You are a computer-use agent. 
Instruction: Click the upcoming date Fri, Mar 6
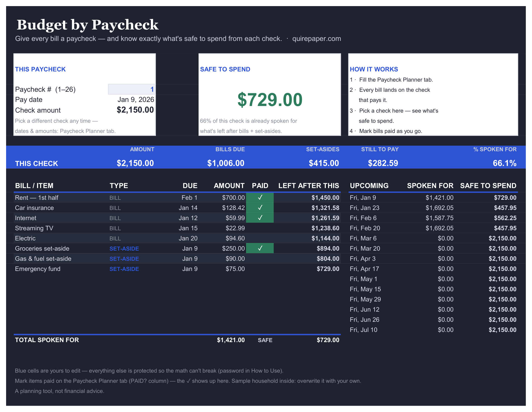pos(363,238)
